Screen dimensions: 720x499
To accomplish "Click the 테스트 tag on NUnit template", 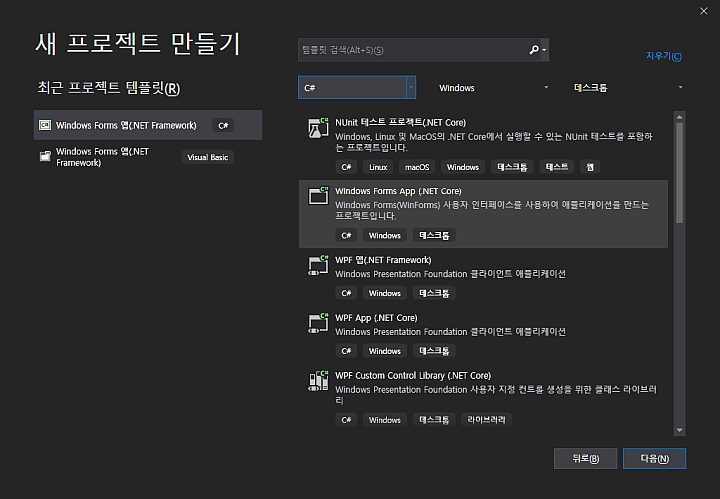I will pos(557,167).
